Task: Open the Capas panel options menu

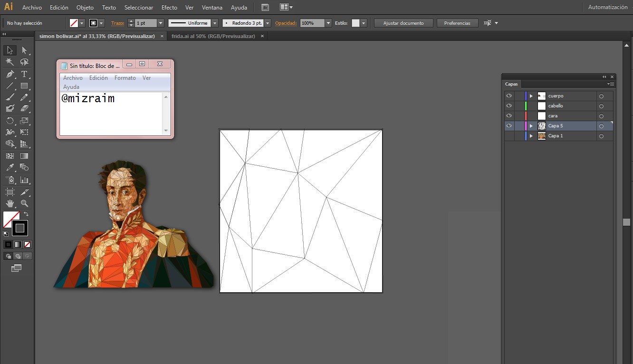Action: (x=611, y=84)
